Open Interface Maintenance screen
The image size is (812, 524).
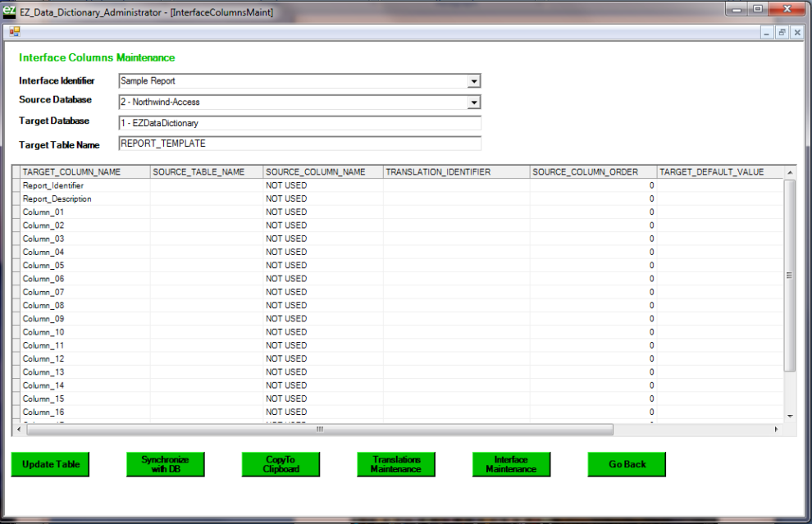(x=511, y=464)
